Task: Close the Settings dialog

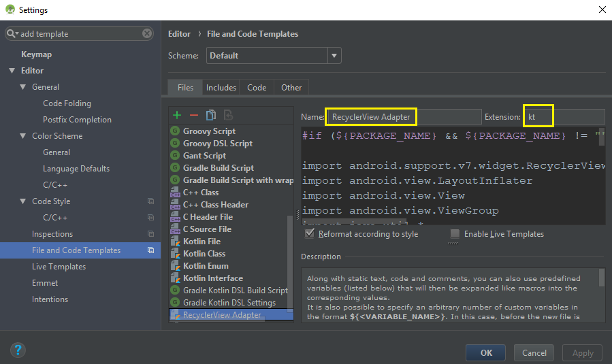Action: 602,10
